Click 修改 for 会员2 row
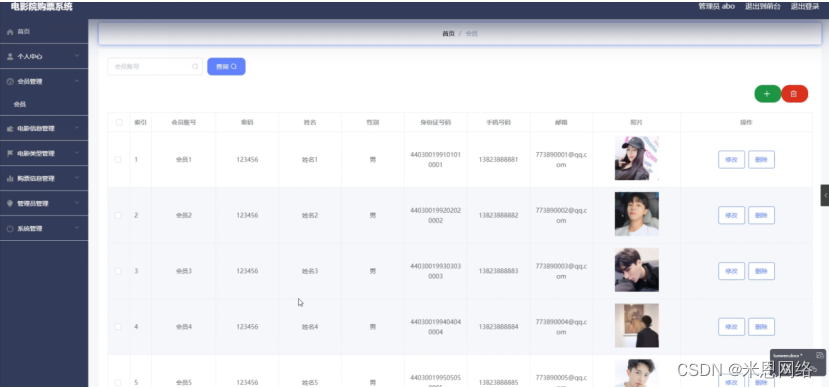This screenshot has height=388, width=829. 731,215
